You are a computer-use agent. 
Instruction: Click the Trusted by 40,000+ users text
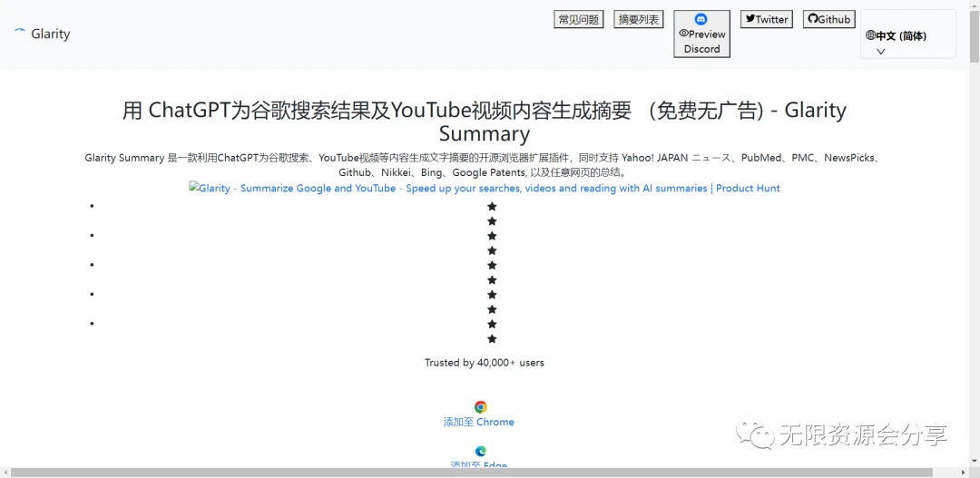point(485,363)
